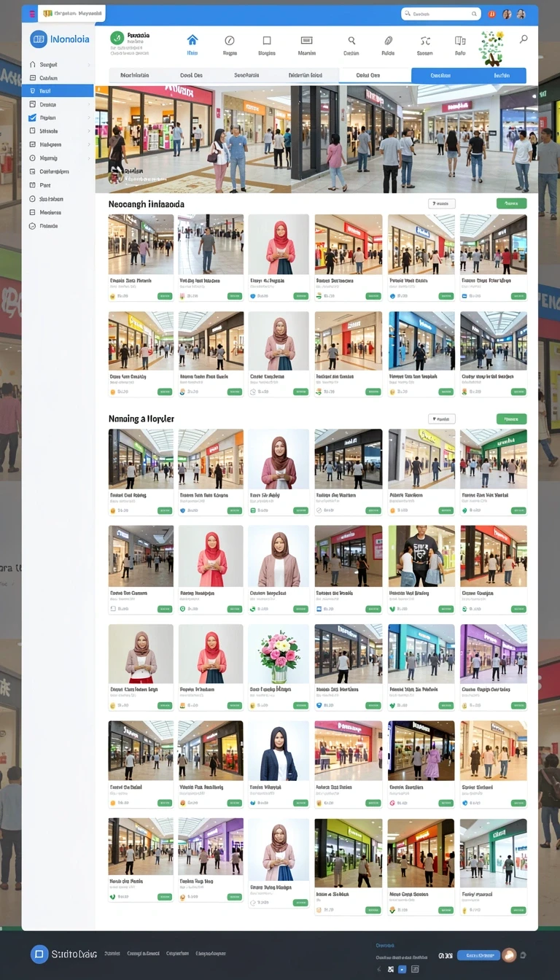Screen dimensions: 560x980
Task: Open the paperclip icon in top navigation
Action: (388, 41)
